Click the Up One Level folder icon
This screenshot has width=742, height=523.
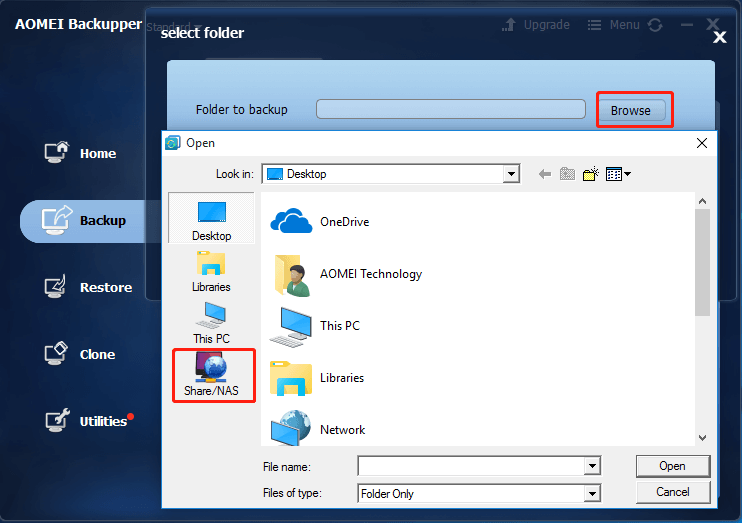pos(567,174)
